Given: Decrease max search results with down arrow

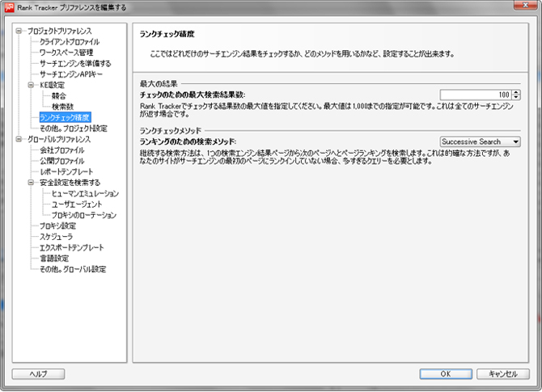Looking at the screenshot, I should pos(516,97).
